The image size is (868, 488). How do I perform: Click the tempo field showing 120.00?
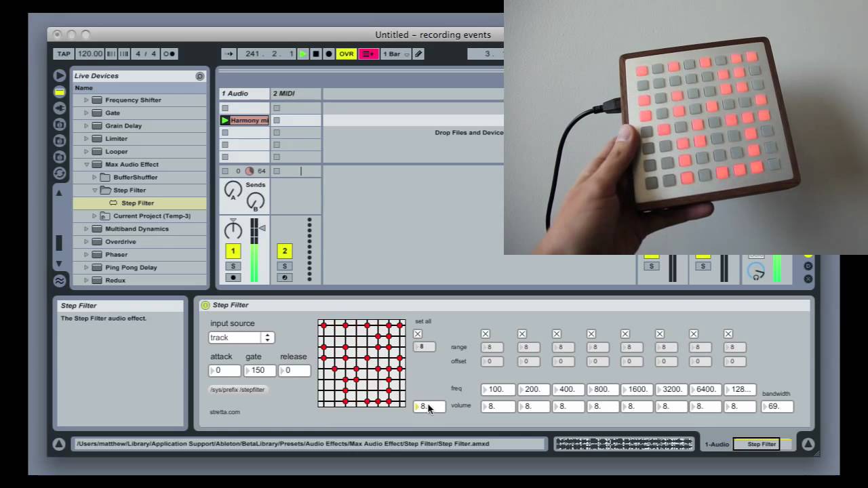click(90, 54)
